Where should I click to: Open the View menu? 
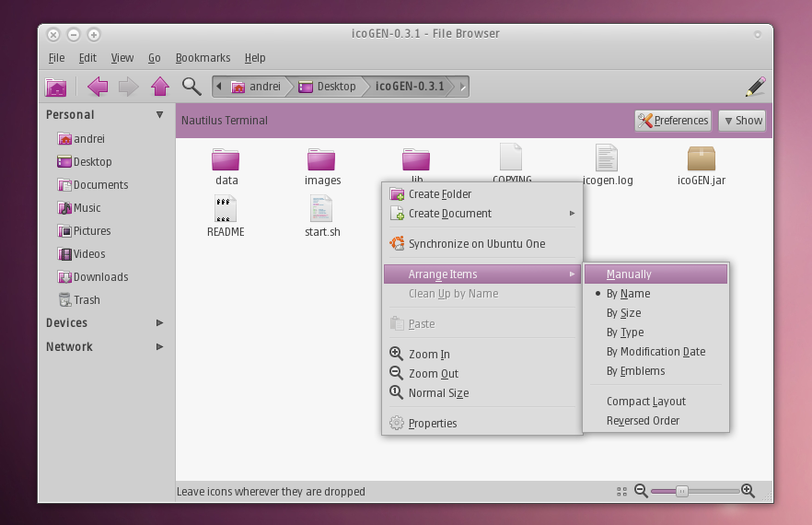(x=122, y=58)
